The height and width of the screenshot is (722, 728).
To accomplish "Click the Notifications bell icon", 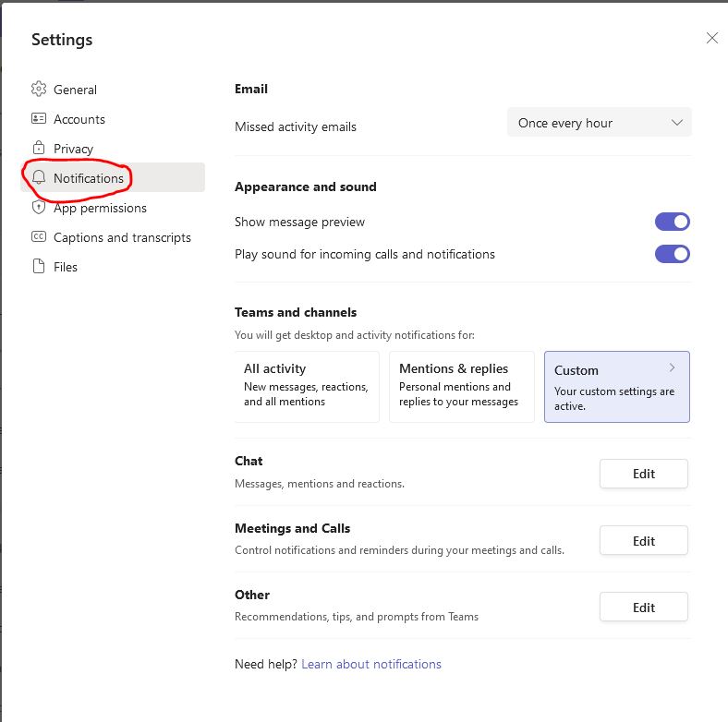I will pyautogui.click(x=39, y=178).
